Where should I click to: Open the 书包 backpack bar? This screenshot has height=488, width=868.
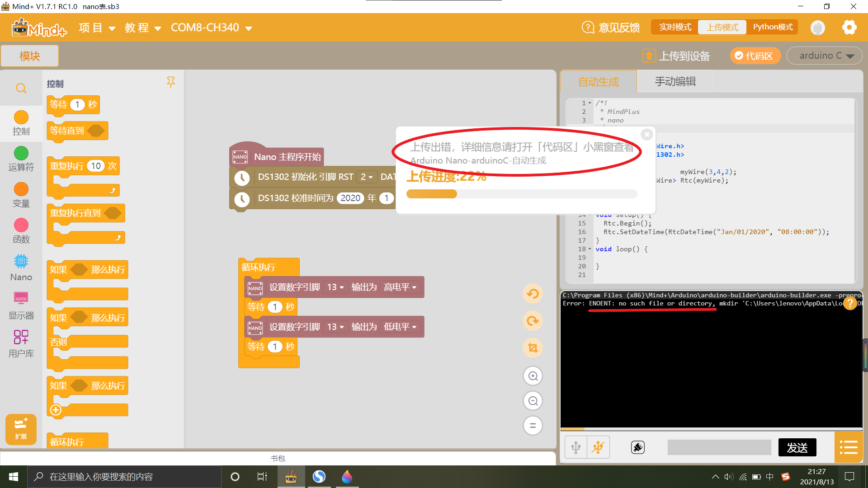(x=278, y=458)
